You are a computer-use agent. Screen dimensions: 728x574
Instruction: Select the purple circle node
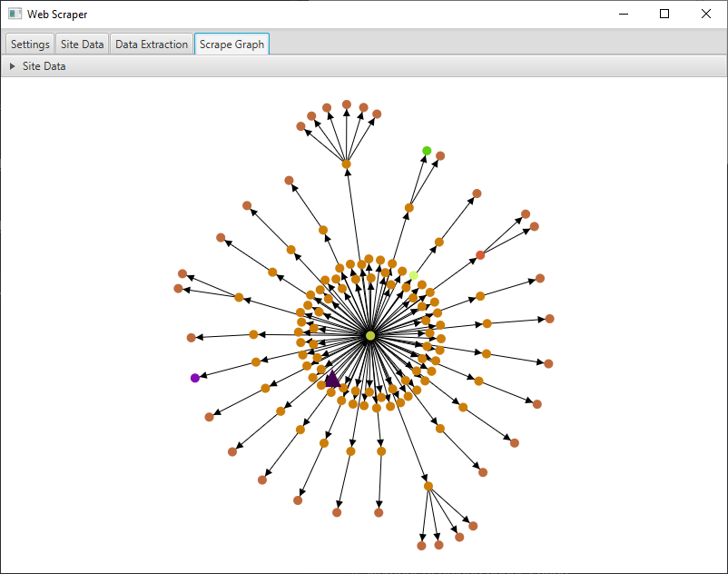coord(195,378)
